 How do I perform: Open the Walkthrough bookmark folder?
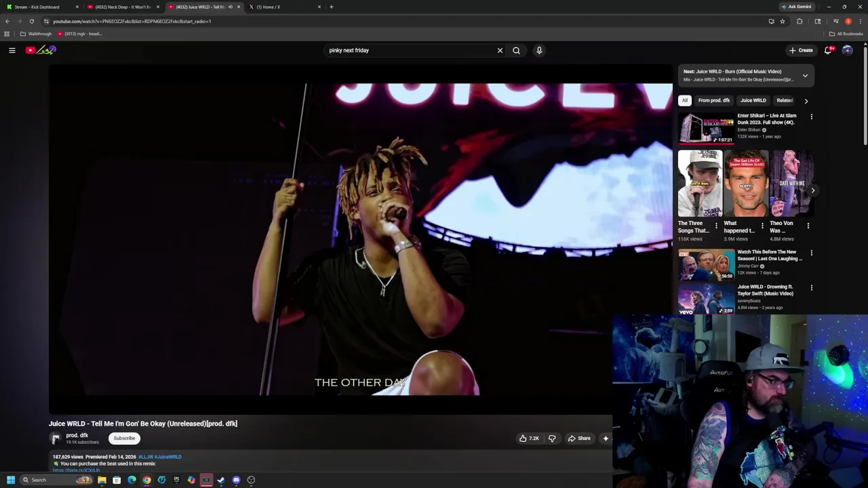point(36,34)
